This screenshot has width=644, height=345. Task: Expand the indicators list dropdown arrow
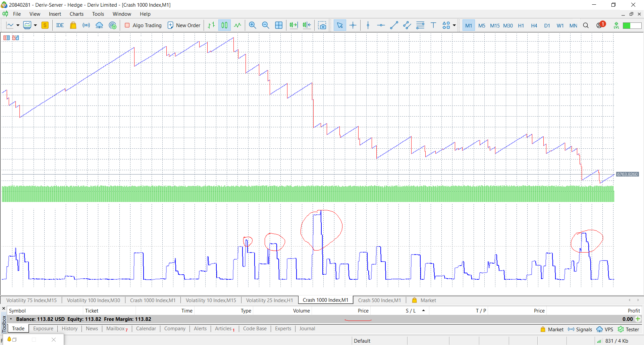(35, 25)
